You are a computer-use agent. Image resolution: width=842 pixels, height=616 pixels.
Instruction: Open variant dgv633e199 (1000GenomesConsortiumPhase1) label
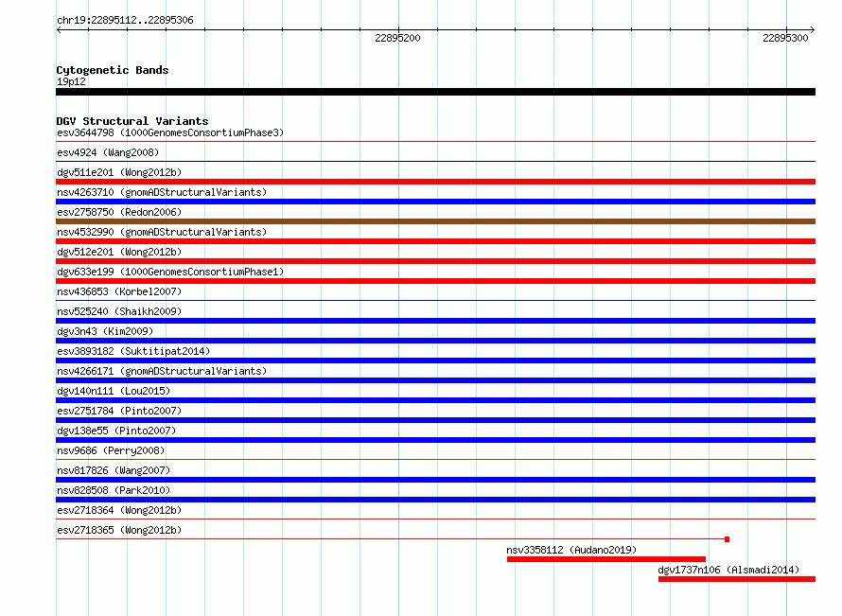tap(170, 272)
